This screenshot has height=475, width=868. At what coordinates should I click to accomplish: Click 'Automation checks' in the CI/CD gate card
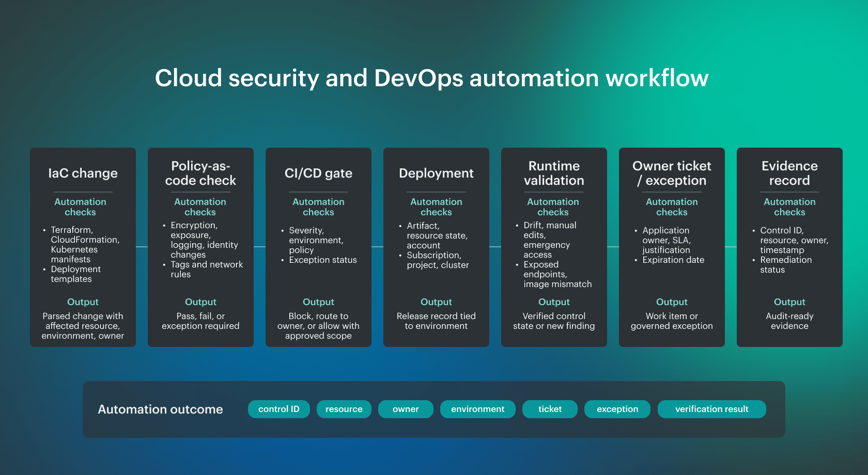click(x=318, y=207)
